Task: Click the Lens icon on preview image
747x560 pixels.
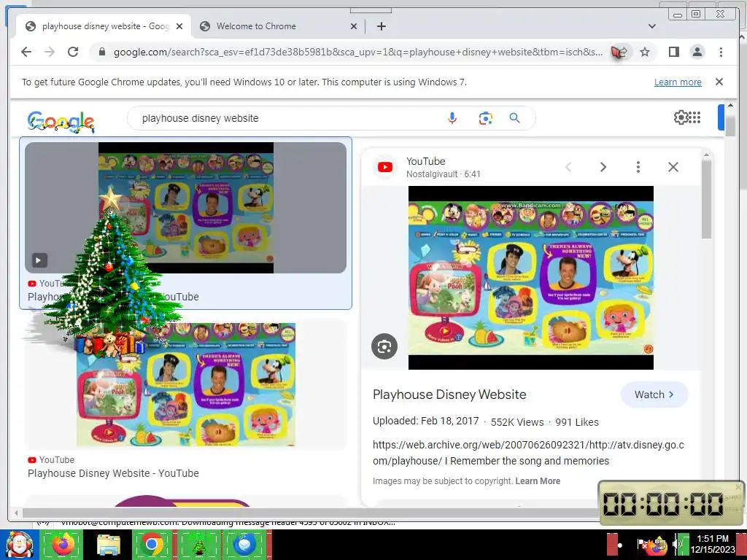Action: coord(384,346)
